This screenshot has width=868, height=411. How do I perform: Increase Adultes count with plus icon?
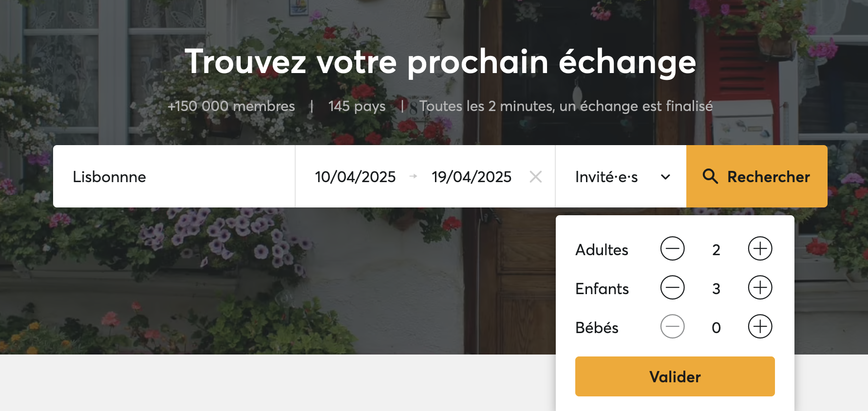point(760,249)
